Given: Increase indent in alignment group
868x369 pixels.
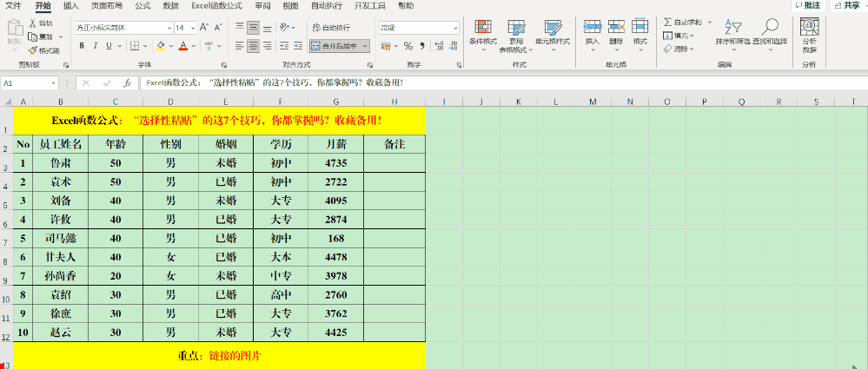Looking at the screenshot, I should click(298, 45).
